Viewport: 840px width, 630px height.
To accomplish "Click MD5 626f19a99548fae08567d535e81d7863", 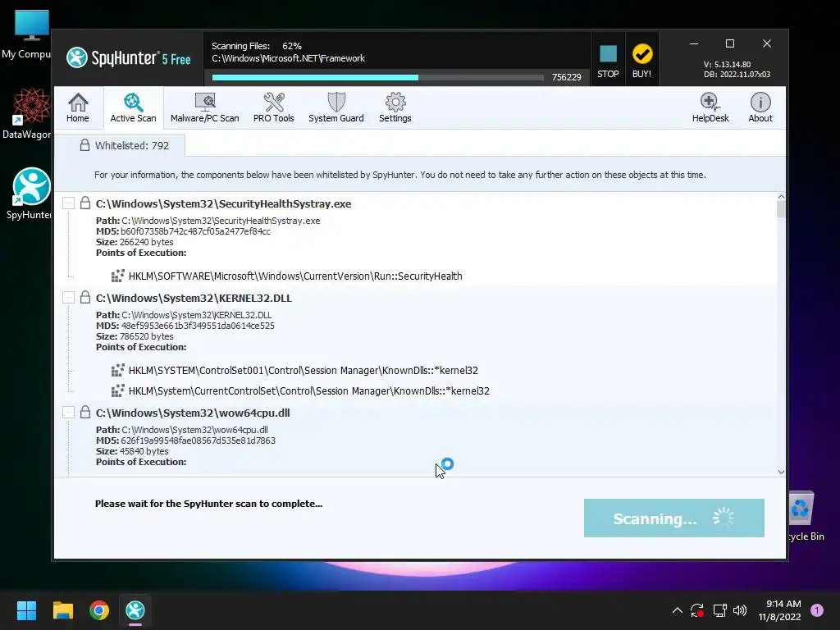I will tap(186, 441).
